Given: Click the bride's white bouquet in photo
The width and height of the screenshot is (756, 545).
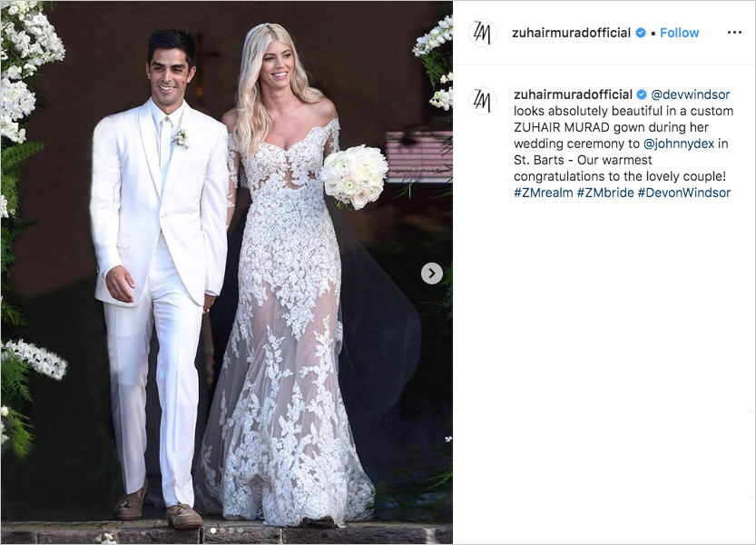Looking at the screenshot, I should pos(354,176).
